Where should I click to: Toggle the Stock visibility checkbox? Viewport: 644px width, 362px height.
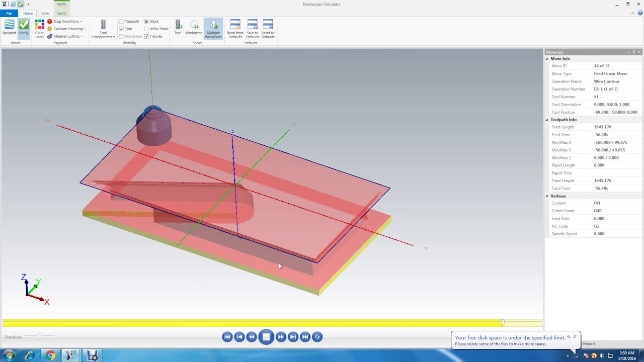[x=146, y=22]
